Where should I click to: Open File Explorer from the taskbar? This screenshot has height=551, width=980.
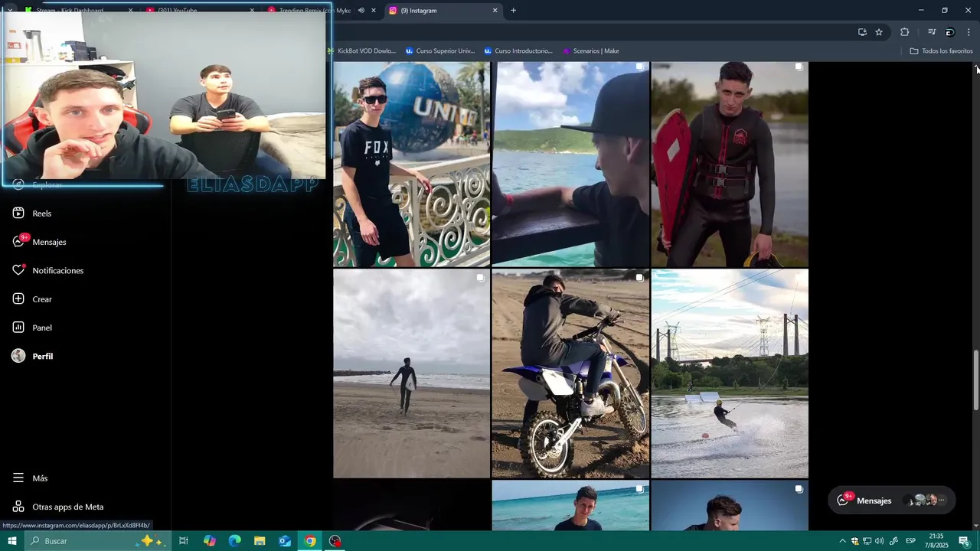pos(260,541)
